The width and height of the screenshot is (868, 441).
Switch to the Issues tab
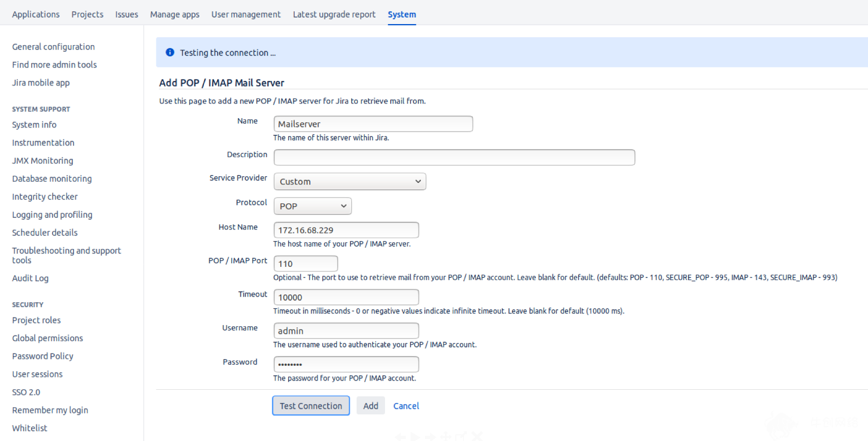point(127,14)
